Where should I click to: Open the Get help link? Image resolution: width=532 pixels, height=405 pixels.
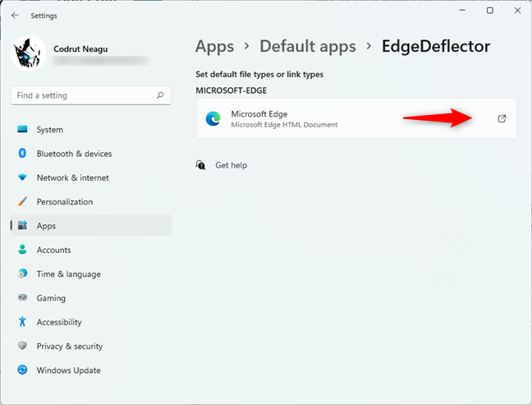pos(231,165)
